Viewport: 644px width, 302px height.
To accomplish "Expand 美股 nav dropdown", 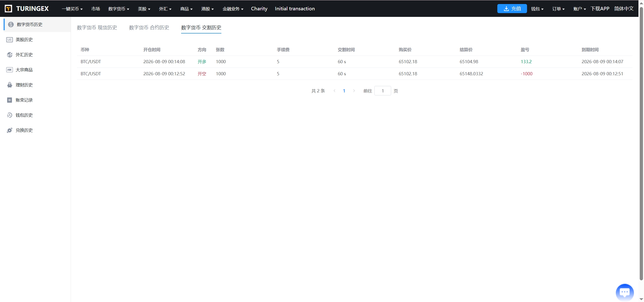I will 144,9.
